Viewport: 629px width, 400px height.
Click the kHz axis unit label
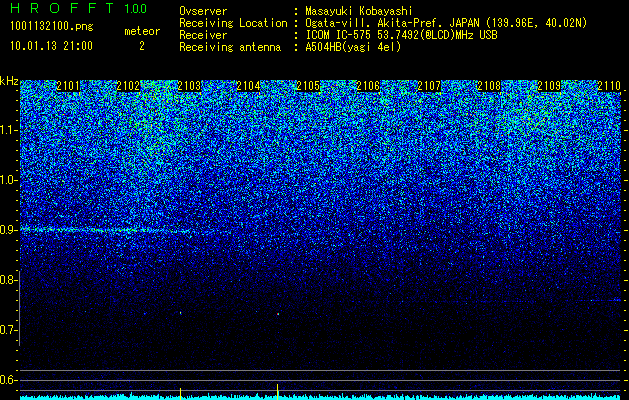9,81
